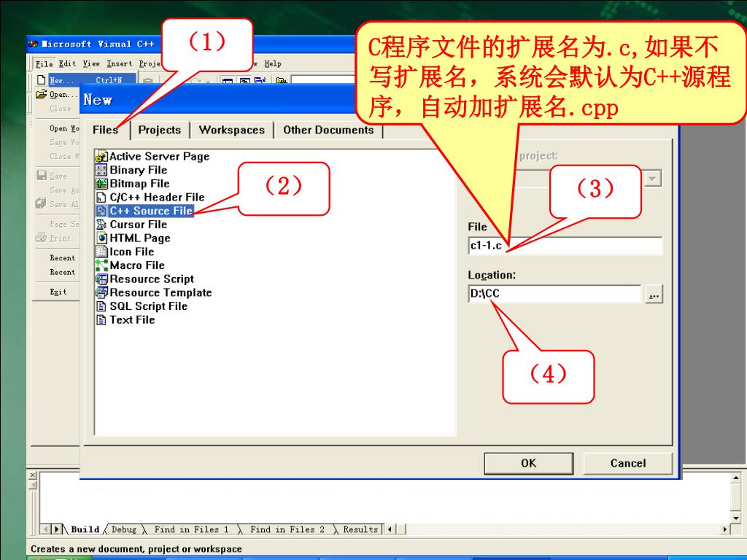747x560 pixels.
Task: Select the SQL Script File icon
Action: click(x=101, y=306)
